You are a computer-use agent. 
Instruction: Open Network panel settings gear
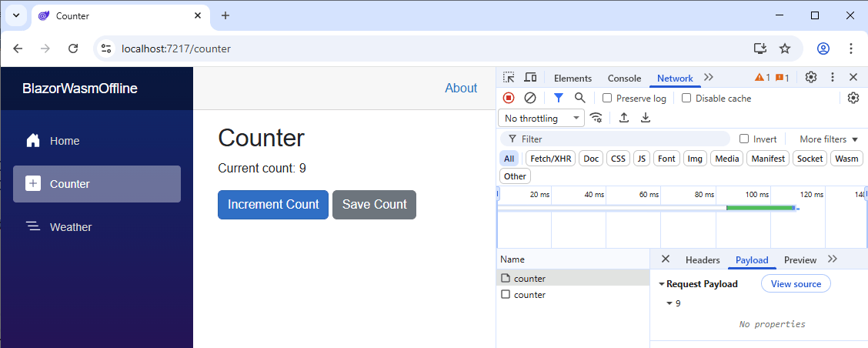(853, 98)
